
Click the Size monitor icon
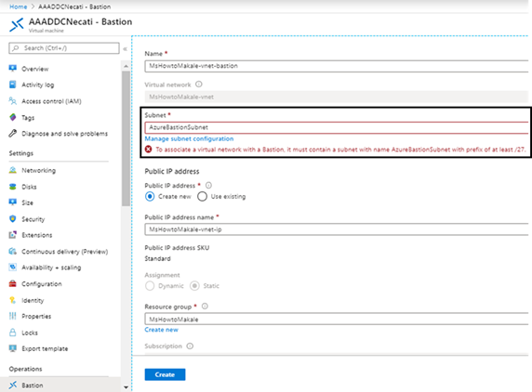(x=12, y=203)
